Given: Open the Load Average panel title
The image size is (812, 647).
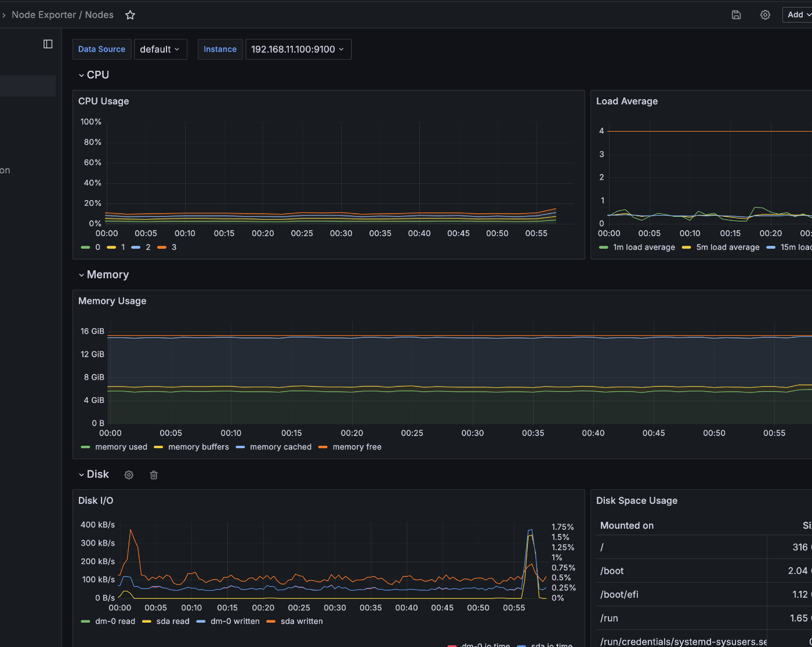Looking at the screenshot, I should pyautogui.click(x=627, y=101).
